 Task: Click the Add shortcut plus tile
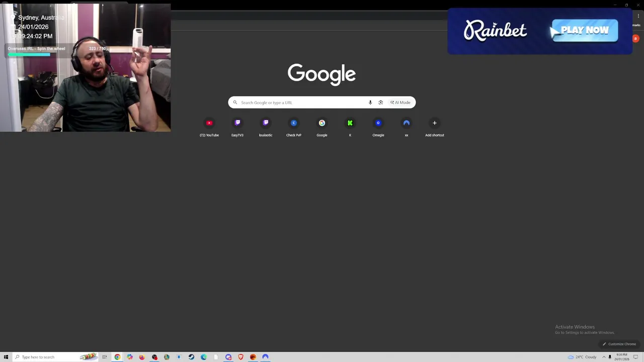click(x=435, y=127)
